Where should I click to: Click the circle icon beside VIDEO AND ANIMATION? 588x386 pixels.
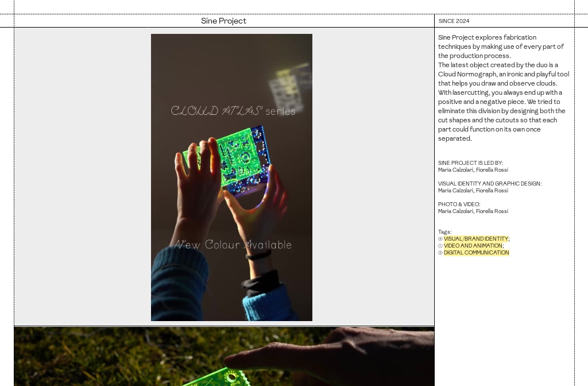440,246
